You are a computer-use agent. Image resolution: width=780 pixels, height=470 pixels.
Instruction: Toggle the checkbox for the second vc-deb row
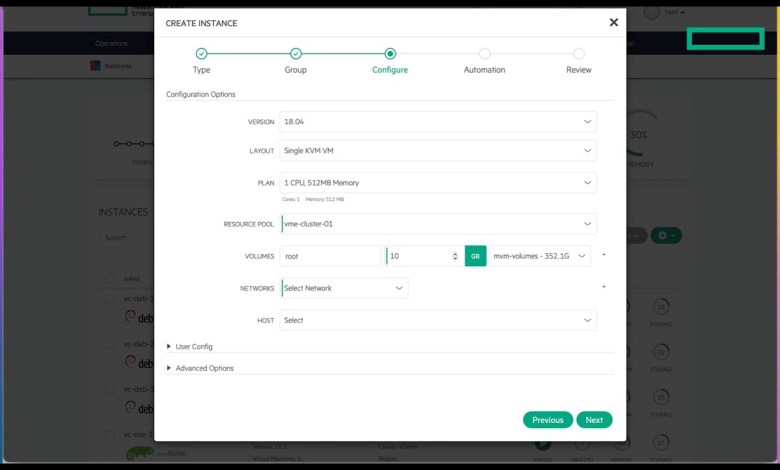[x=110, y=345]
